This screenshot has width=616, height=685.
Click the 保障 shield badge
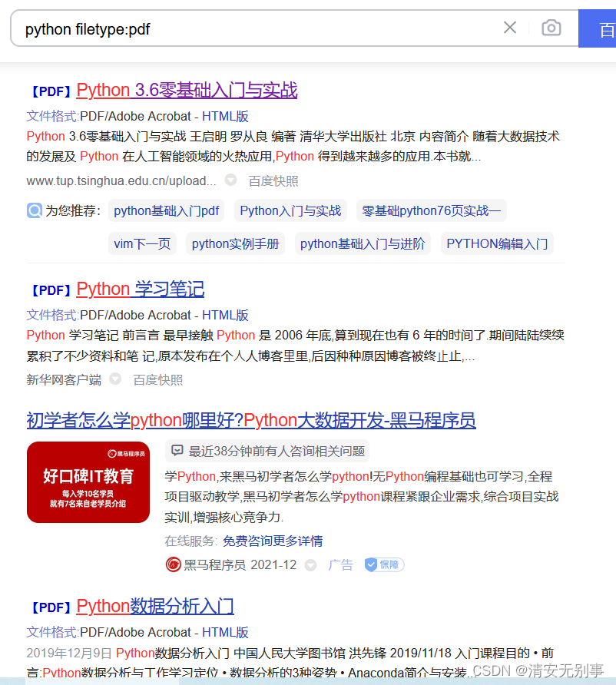coord(385,565)
